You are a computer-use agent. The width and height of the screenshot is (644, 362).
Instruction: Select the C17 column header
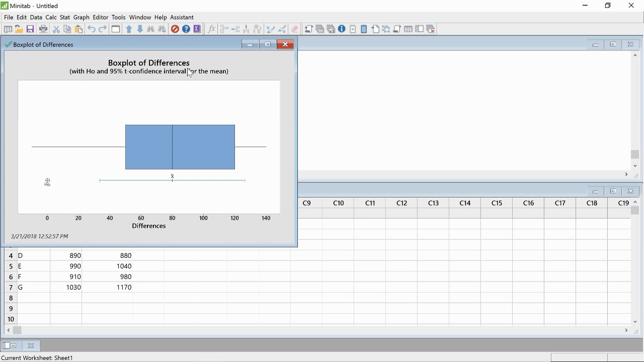click(x=560, y=203)
